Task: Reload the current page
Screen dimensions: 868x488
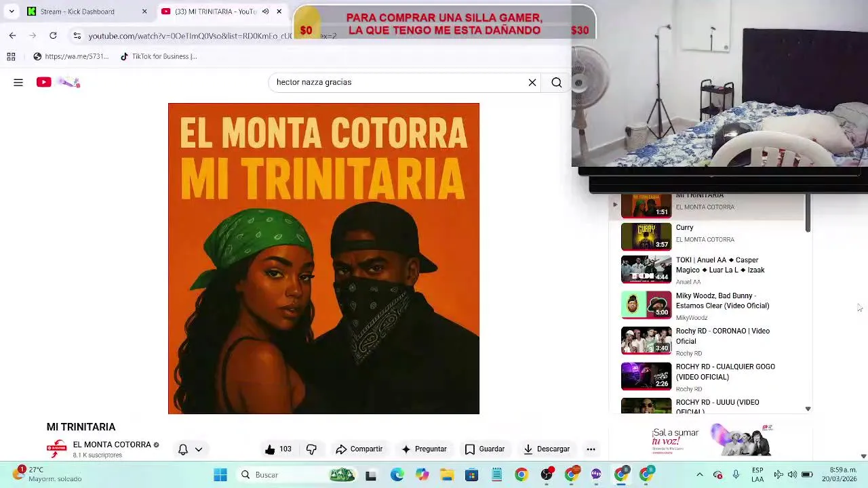Action: [53, 35]
